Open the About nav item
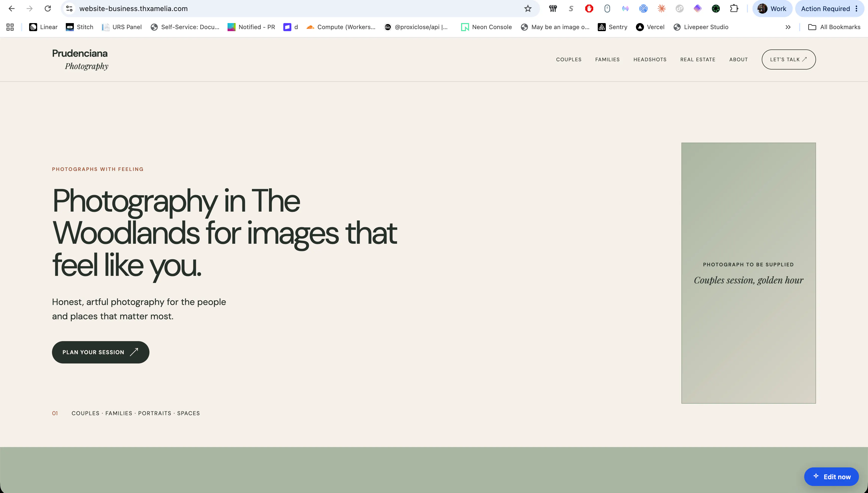Viewport: 868px width, 493px height. point(738,59)
